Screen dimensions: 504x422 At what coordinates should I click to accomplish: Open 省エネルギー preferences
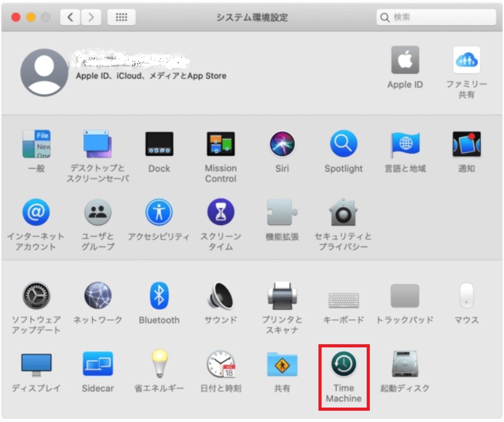click(159, 363)
